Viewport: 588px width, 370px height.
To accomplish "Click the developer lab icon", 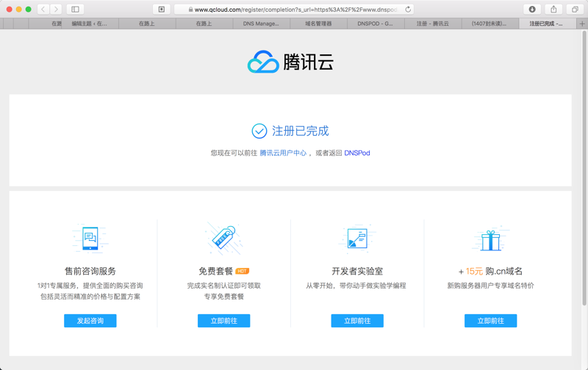I will [357, 238].
